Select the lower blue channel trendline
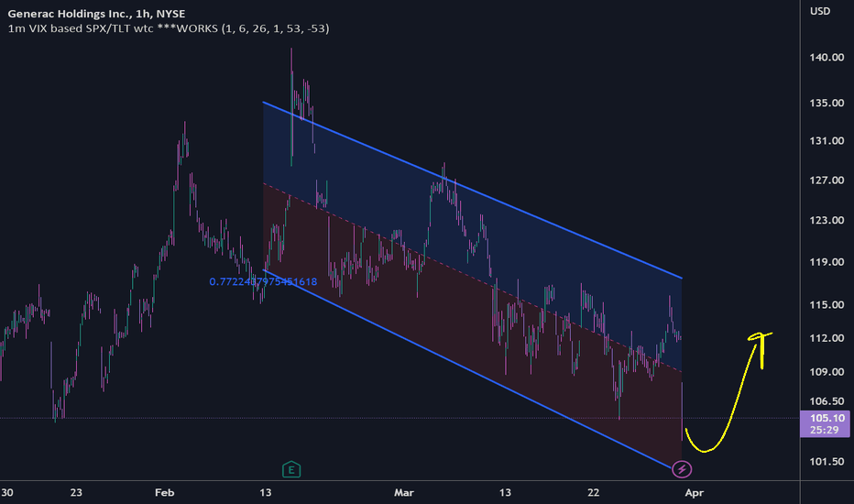This screenshot has width=854, height=504. tap(468, 368)
